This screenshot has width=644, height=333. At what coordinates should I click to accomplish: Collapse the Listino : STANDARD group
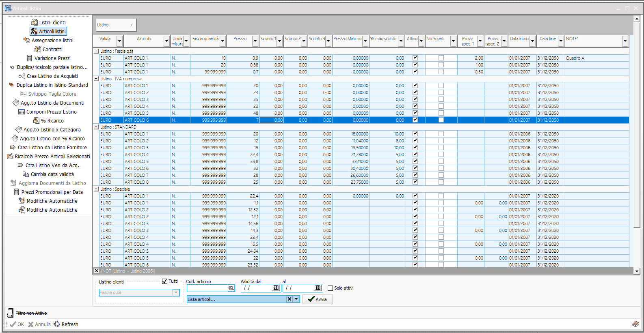point(96,127)
